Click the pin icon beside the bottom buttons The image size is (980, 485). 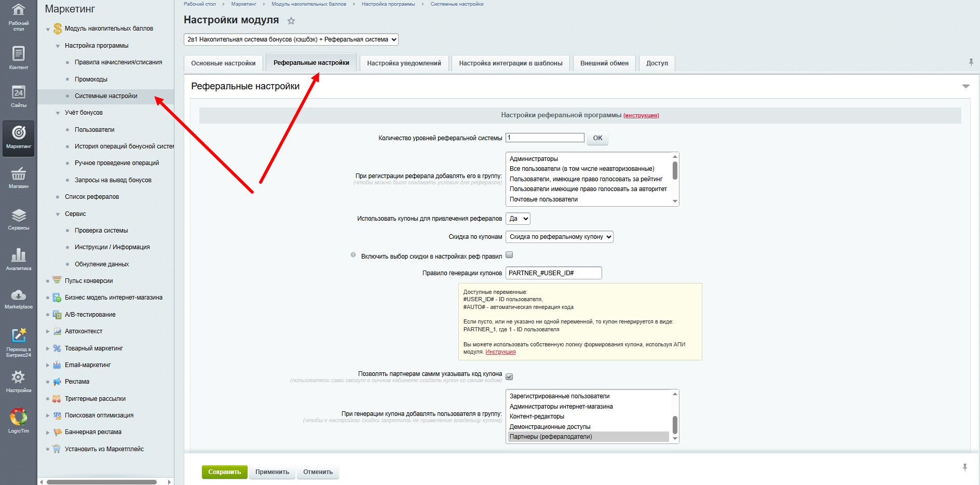click(964, 467)
